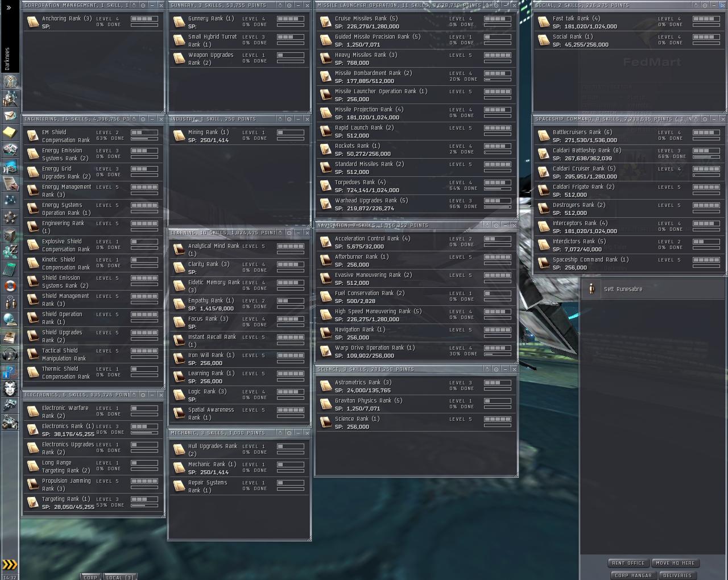Click the Electronic Warfare skill book icon
Screen dimensions: 728x580
pos(33,412)
